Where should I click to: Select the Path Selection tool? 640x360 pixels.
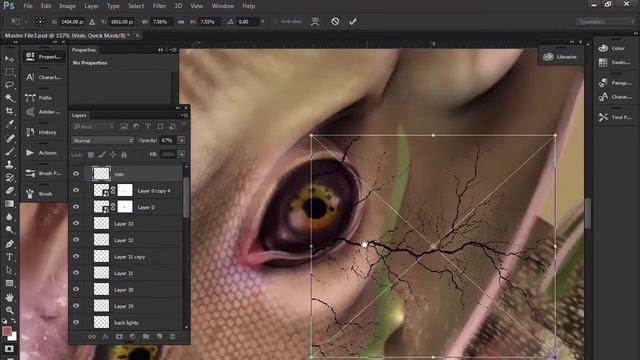[x=9, y=270]
